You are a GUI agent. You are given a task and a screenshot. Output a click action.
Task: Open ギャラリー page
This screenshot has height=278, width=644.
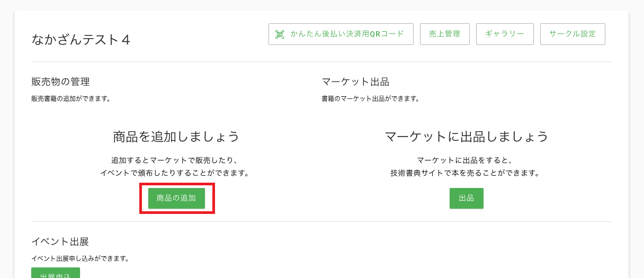505,34
